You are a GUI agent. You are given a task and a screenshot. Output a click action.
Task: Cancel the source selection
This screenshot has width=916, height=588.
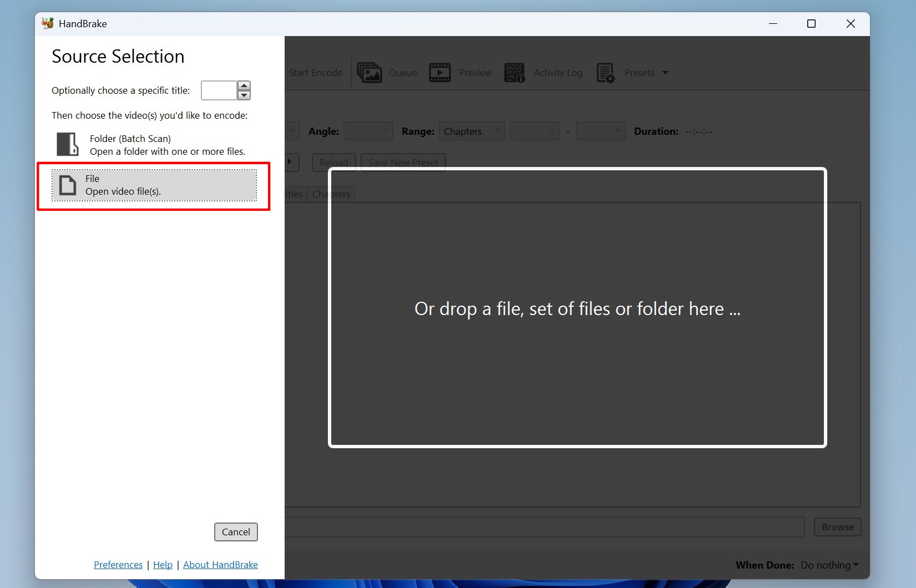236,532
